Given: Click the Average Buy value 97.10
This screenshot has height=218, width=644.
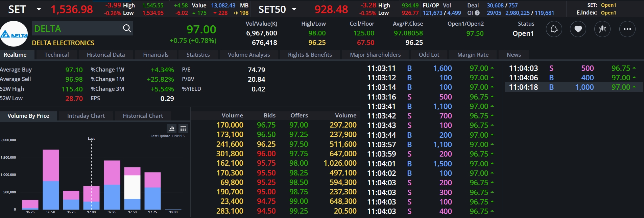Looking at the screenshot, I should 74,70.
